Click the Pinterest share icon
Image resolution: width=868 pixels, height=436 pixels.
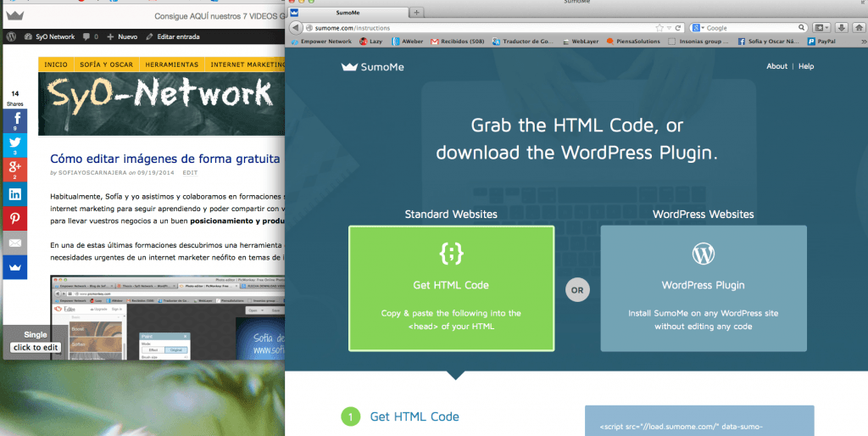(15, 218)
